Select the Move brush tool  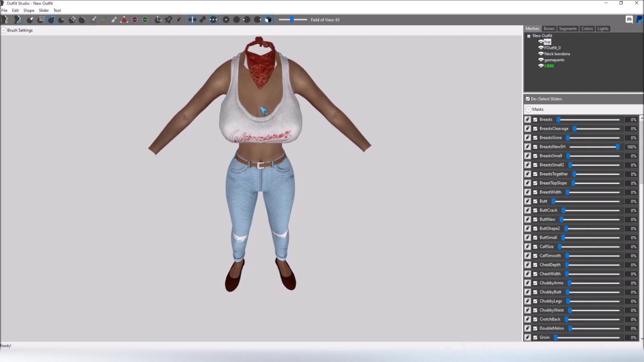coord(72,20)
